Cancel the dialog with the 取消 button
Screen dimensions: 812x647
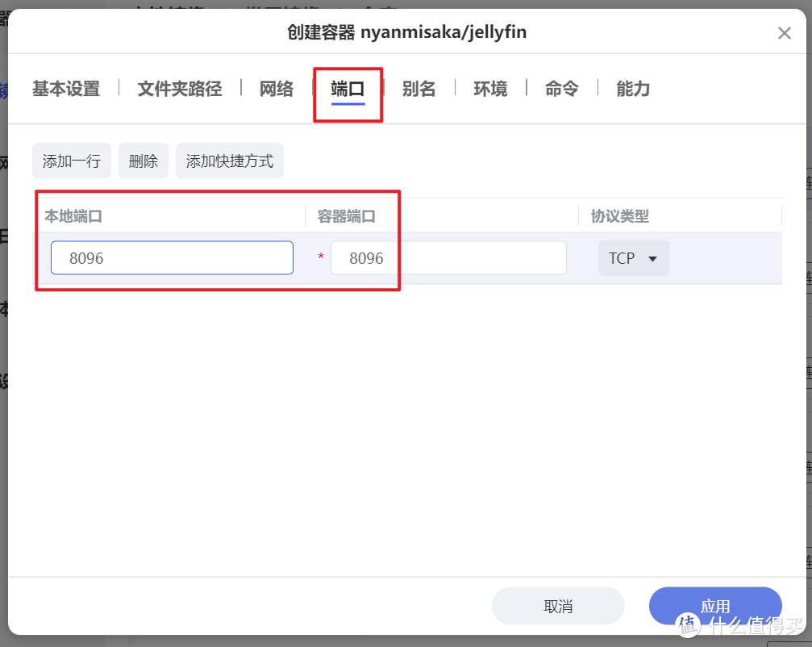pos(558,606)
